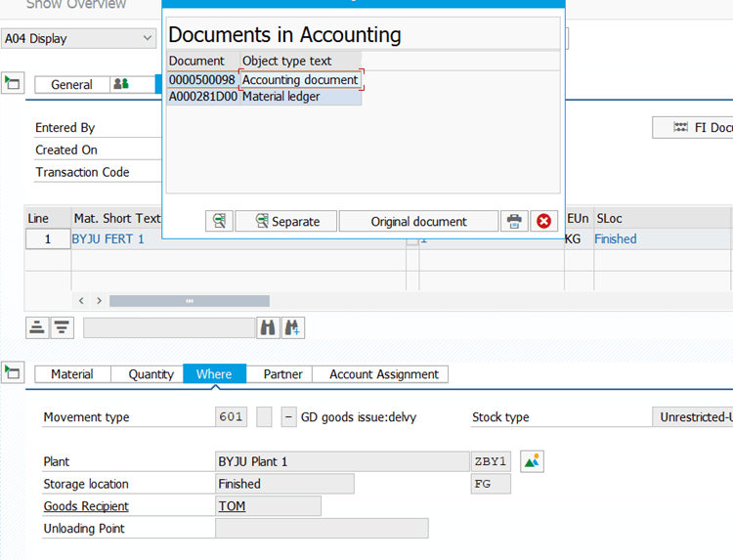Click the item table horizontal scrollbar
Screen dimensions: 733x560
pyautogui.click(x=195, y=301)
